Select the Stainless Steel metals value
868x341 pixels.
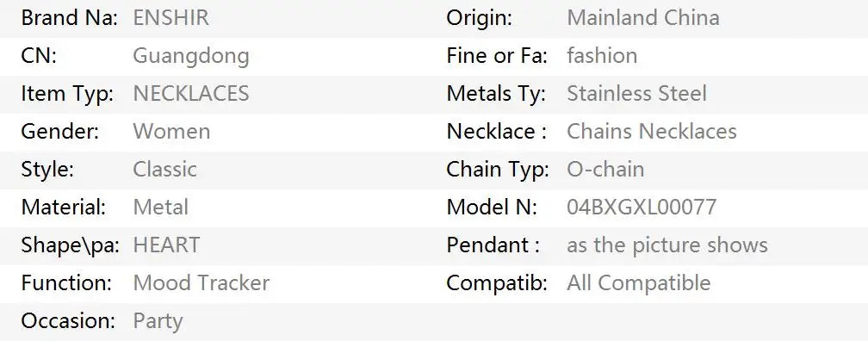[637, 94]
